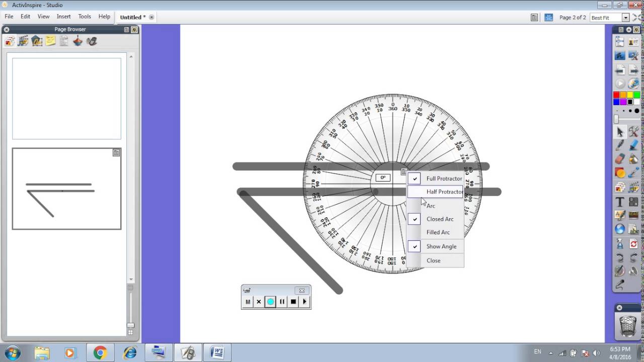Image resolution: width=644 pixels, height=362 pixels.
Task: Open the Page Browser tab icon
Action: pyautogui.click(x=10, y=41)
